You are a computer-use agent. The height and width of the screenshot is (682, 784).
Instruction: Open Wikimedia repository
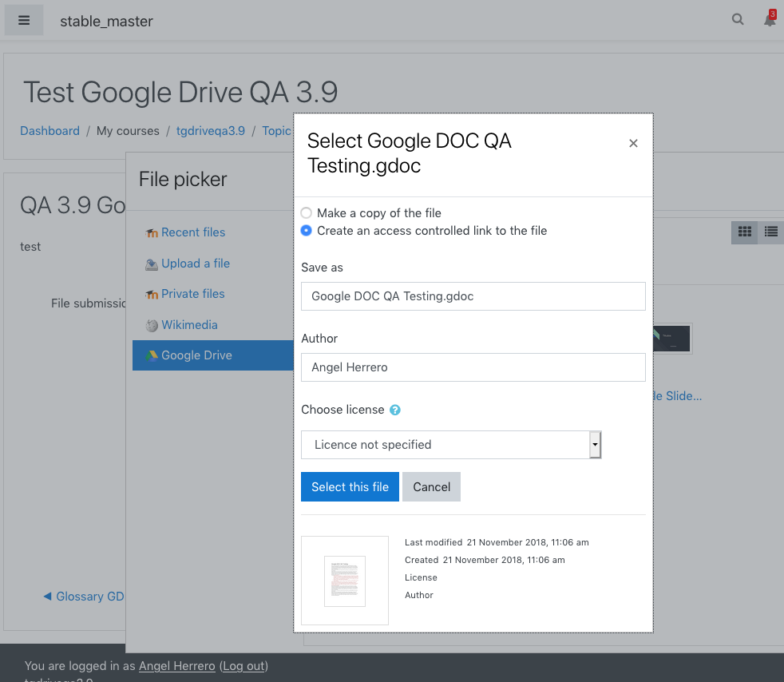click(189, 325)
